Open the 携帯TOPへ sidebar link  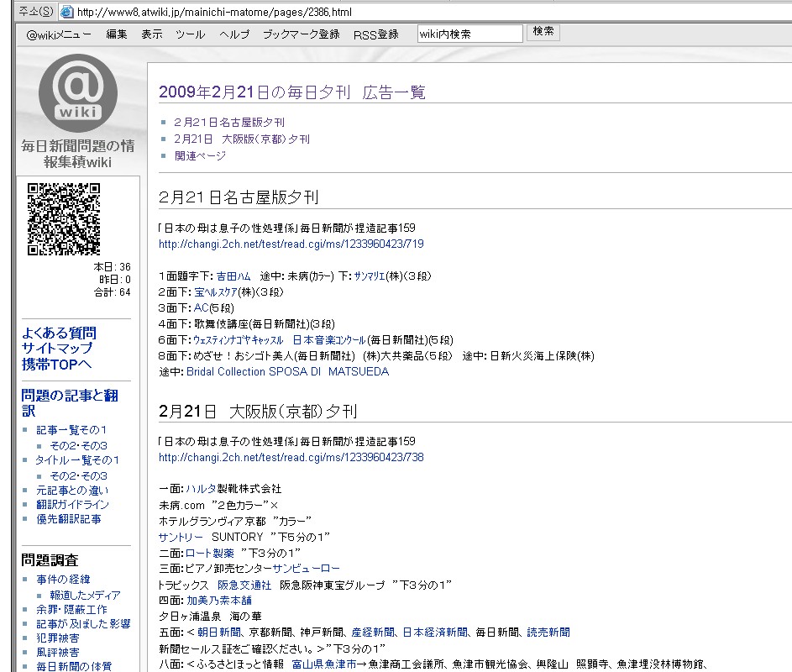click(56, 364)
